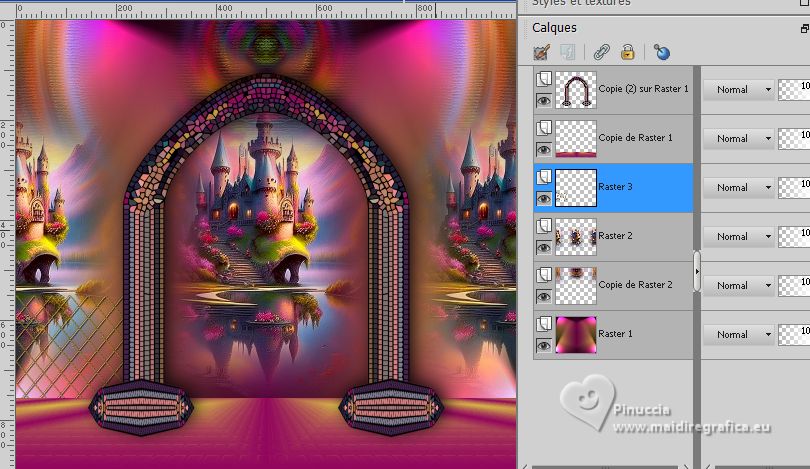The height and width of the screenshot is (469, 810).
Task: Adjust opacity slider of Raster 2 layer
Action: 795,237
